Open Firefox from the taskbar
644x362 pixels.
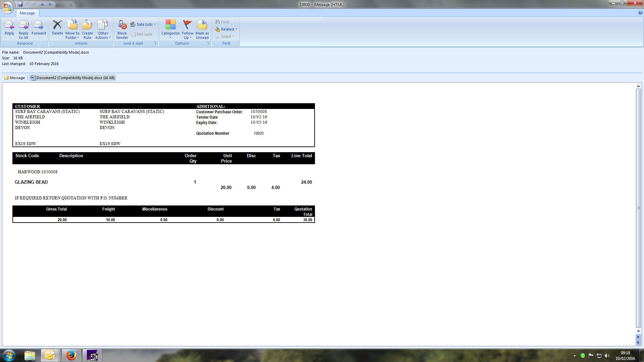tap(71, 355)
